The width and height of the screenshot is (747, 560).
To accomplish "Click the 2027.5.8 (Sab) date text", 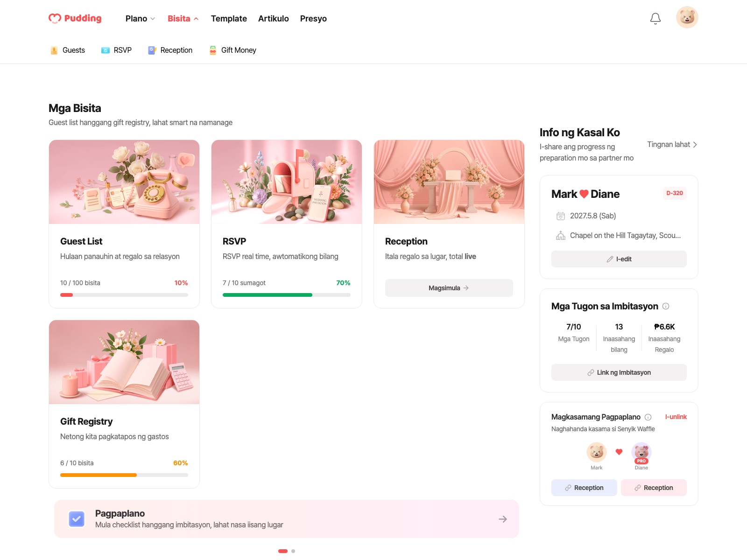I will (593, 216).
